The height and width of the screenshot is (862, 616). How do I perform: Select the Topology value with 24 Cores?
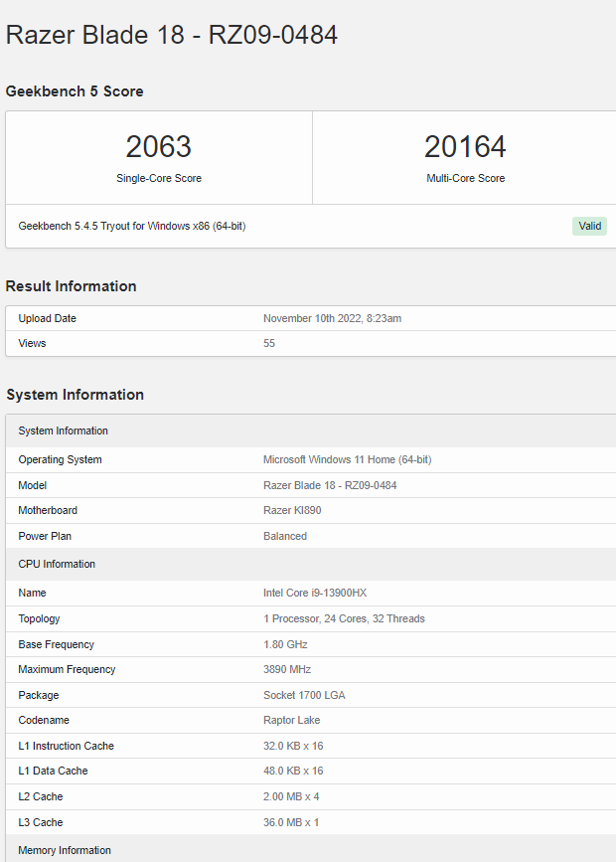click(x=344, y=618)
